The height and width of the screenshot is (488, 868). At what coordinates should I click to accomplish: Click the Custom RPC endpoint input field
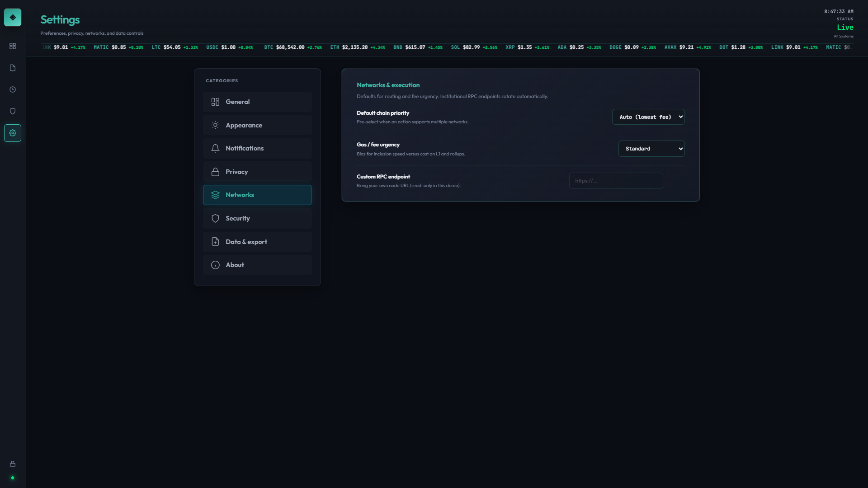(x=616, y=180)
